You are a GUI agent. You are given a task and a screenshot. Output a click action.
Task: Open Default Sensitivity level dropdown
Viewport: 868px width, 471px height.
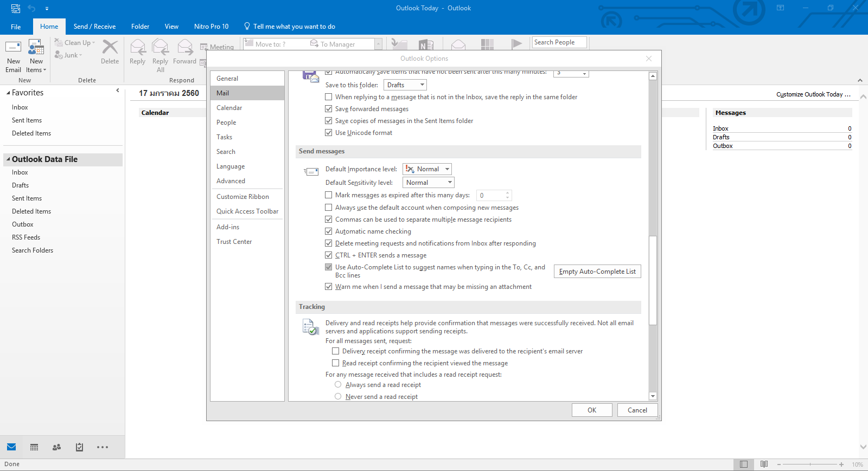click(428, 183)
